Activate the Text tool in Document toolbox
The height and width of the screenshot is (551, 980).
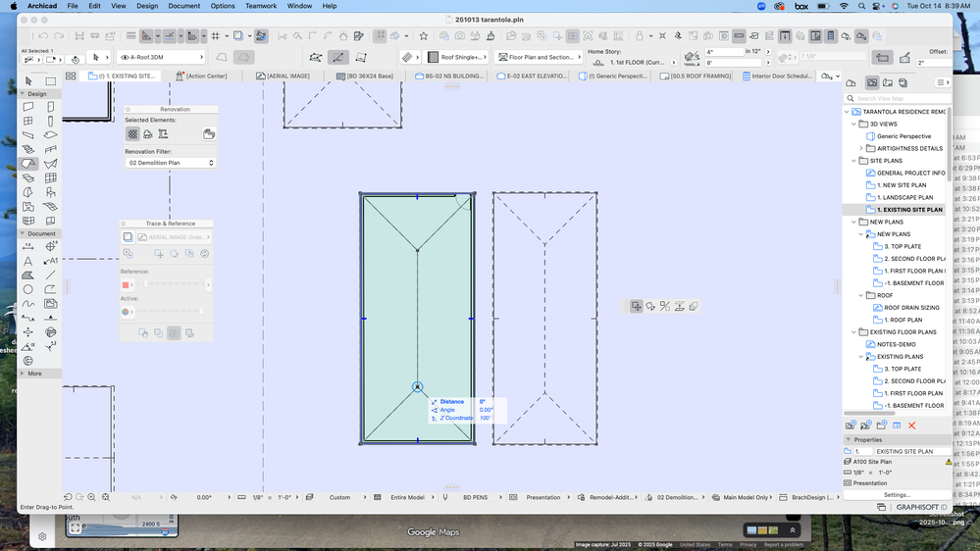click(28, 261)
